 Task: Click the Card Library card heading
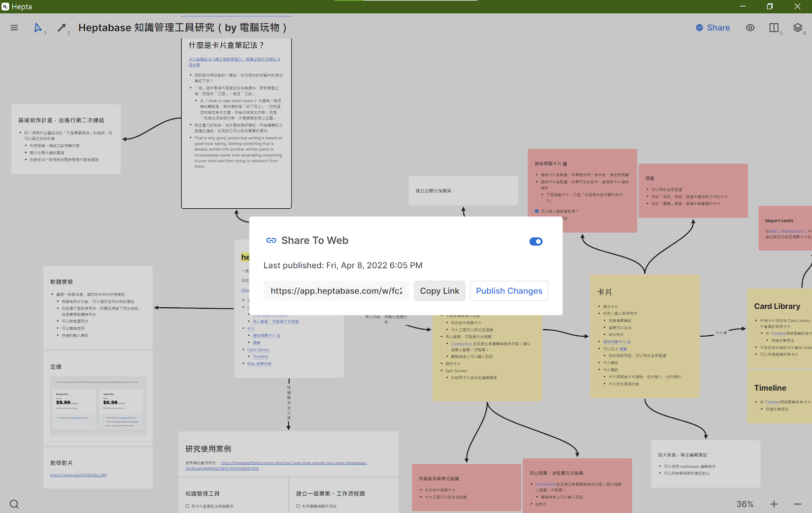(777, 306)
